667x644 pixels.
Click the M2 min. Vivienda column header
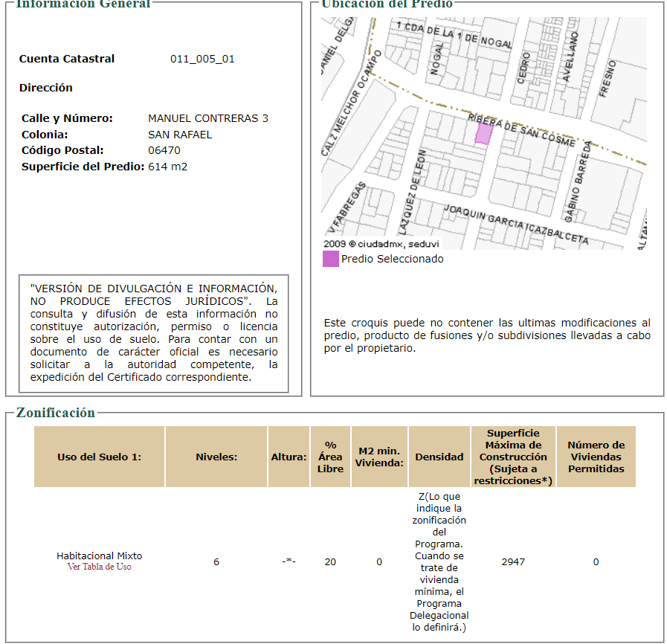(379, 457)
